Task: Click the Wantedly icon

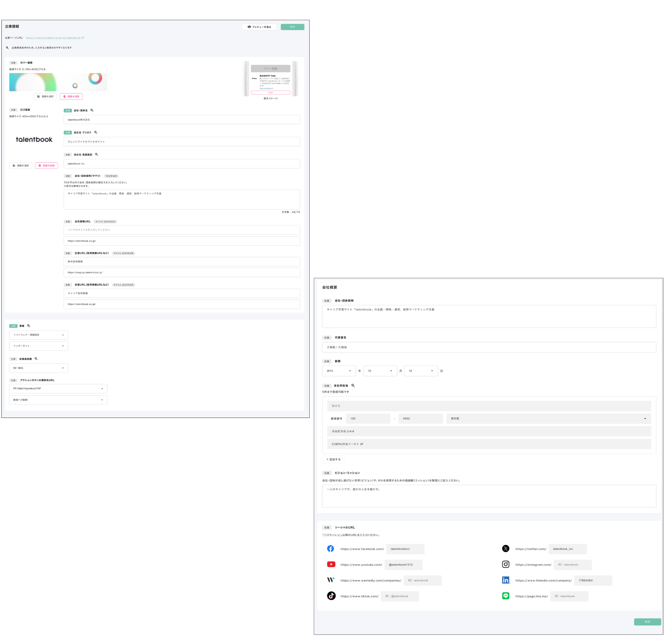Action: [x=331, y=580]
